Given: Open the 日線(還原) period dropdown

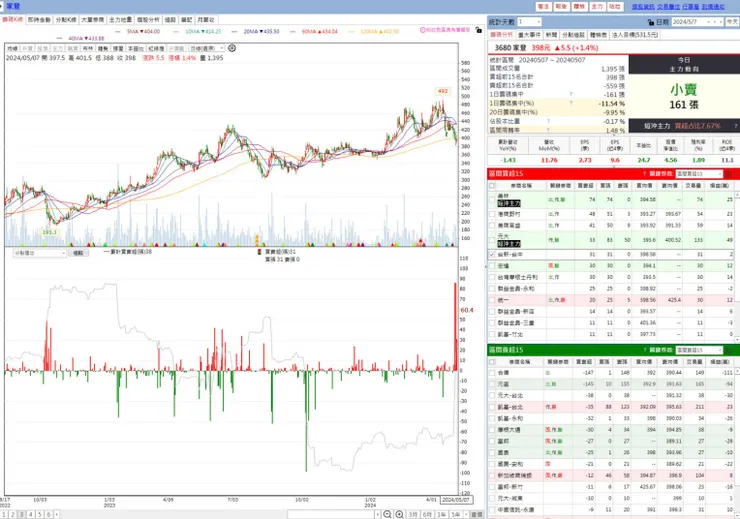Looking at the screenshot, I should pos(207,48).
